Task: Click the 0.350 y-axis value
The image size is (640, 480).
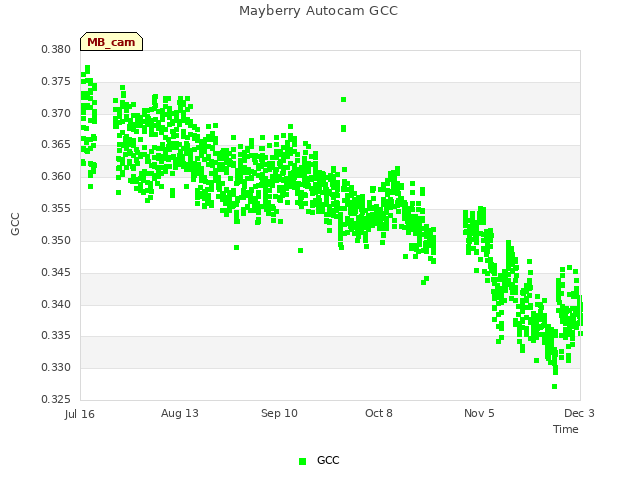Action: click(56, 240)
